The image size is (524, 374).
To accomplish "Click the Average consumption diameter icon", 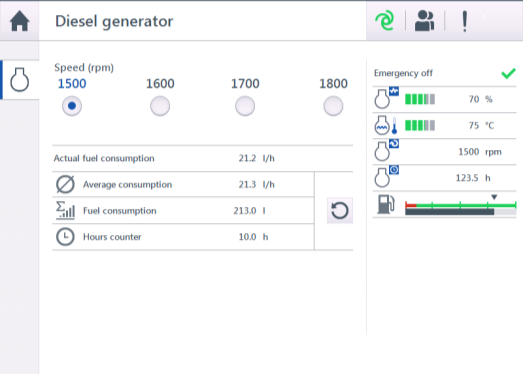I will click(x=65, y=184).
